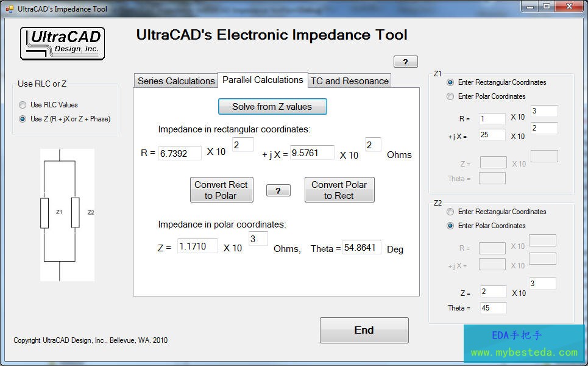Click Convert Rect to Polar button
This screenshot has height=366, width=588.
click(x=221, y=190)
